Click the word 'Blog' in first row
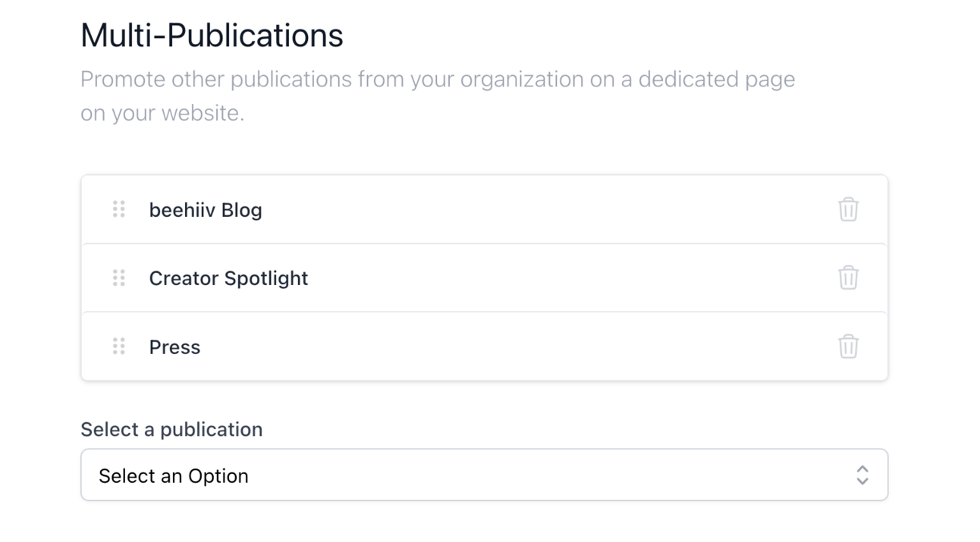This screenshot has width=980, height=542. (242, 210)
